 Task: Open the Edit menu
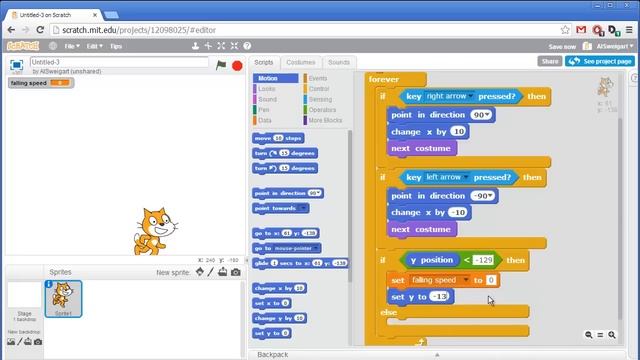click(x=94, y=46)
